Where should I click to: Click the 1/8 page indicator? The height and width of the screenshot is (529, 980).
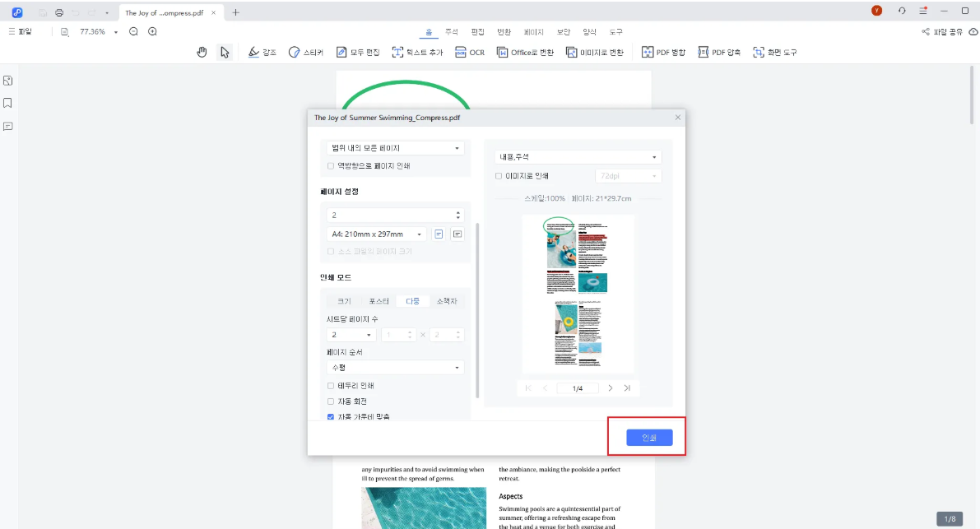pos(950,519)
